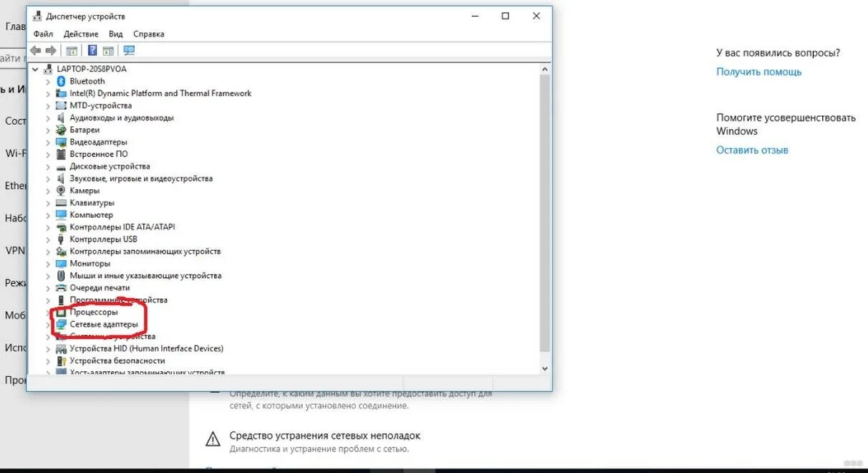
Task: Select the Сетевые адаптеры label
Action: point(104,324)
